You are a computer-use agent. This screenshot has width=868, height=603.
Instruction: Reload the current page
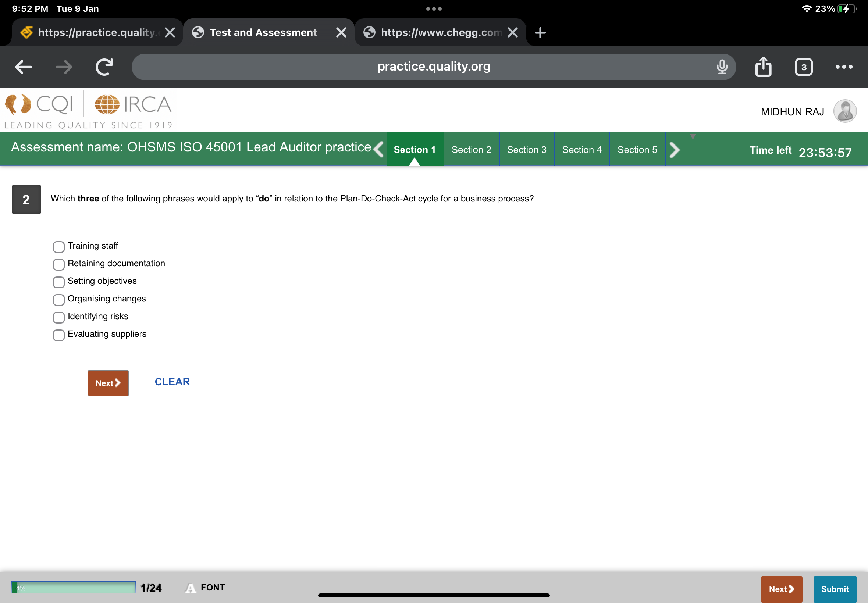[x=104, y=67]
